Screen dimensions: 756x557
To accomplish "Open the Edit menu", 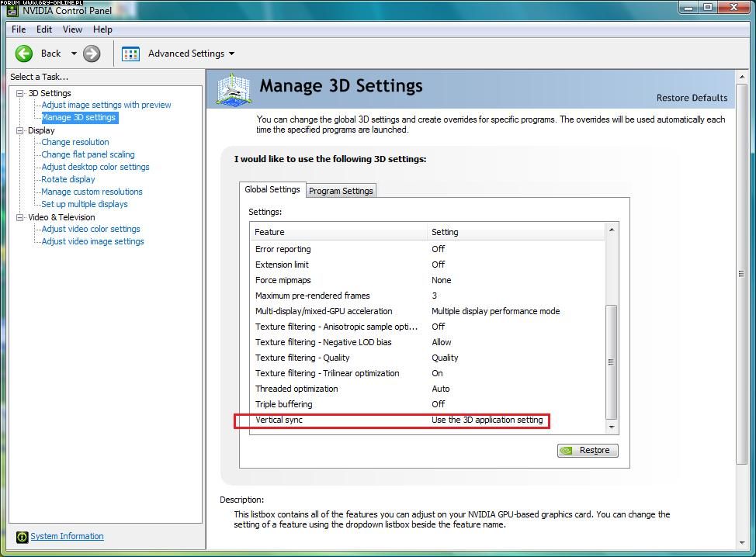I will [44, 29].
